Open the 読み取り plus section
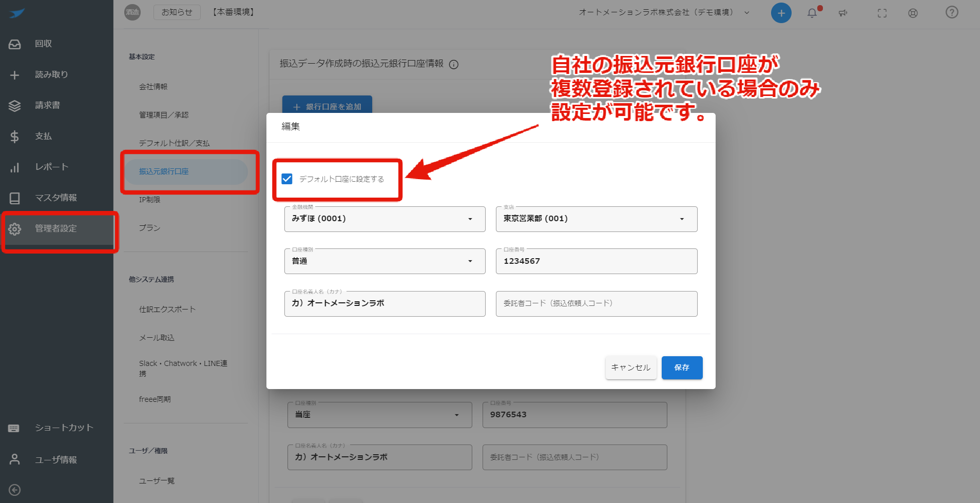The width and height of the screenshot is (980, 503). click(x=56, y=75)
